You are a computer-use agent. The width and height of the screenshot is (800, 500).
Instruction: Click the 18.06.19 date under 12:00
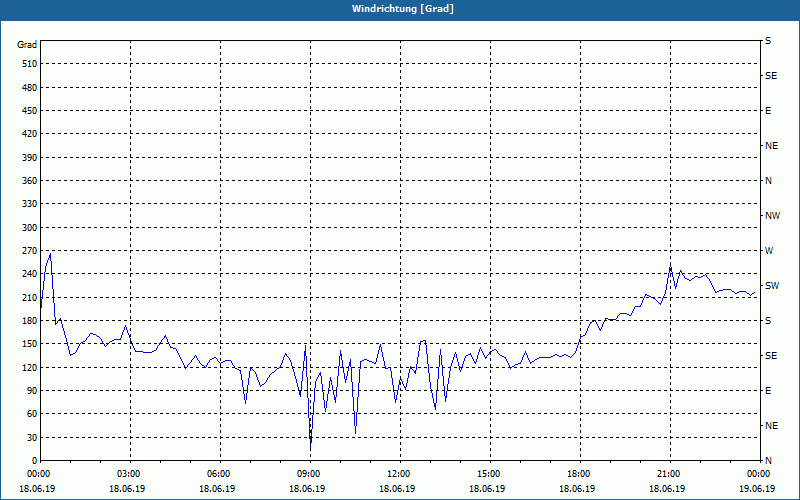(397, 489)
